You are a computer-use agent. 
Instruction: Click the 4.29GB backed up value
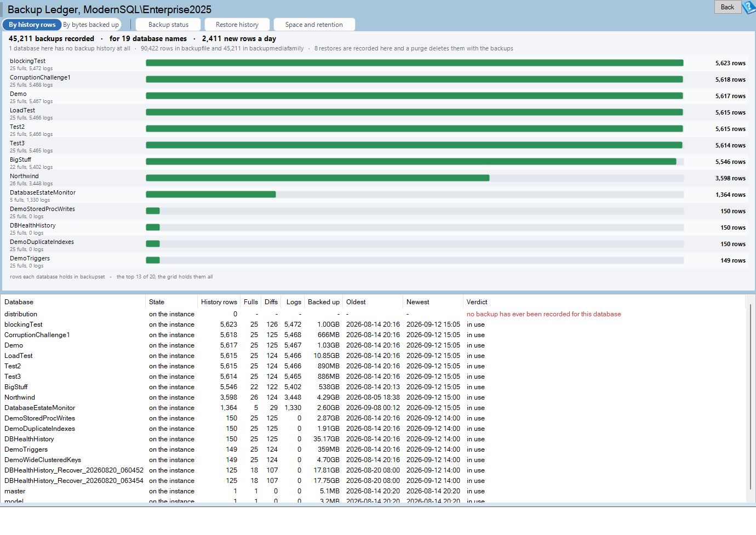click(x=328, y=397)
